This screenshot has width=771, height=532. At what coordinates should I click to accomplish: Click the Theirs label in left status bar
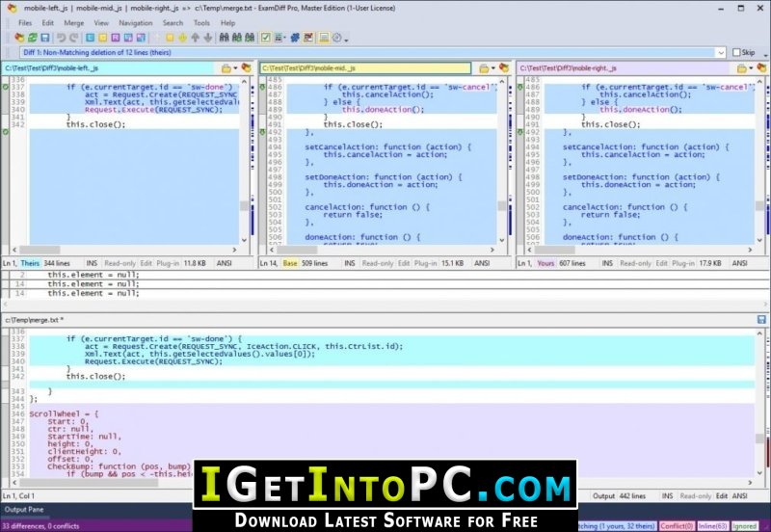coord(30,263)
